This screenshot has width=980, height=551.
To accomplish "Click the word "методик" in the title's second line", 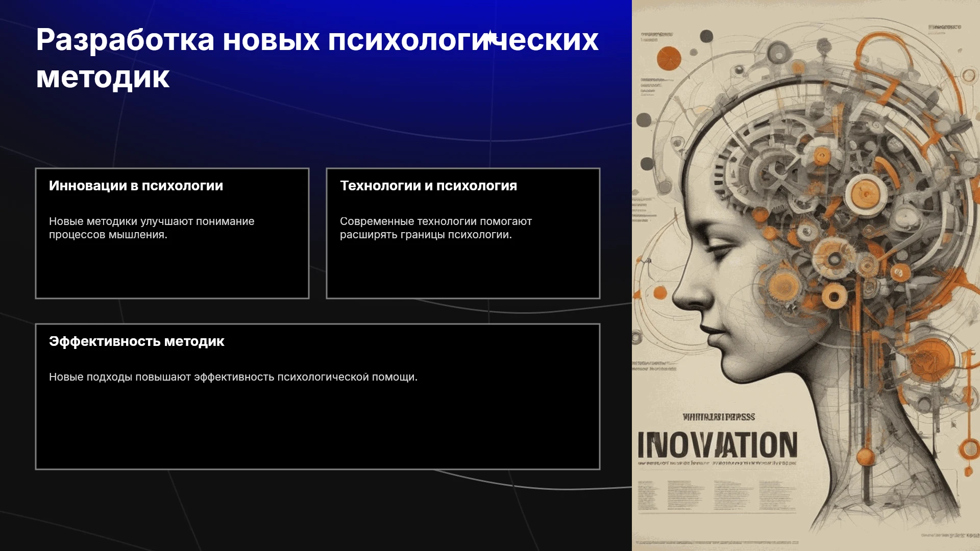I will pyautogui.click(x=103, y=78).
